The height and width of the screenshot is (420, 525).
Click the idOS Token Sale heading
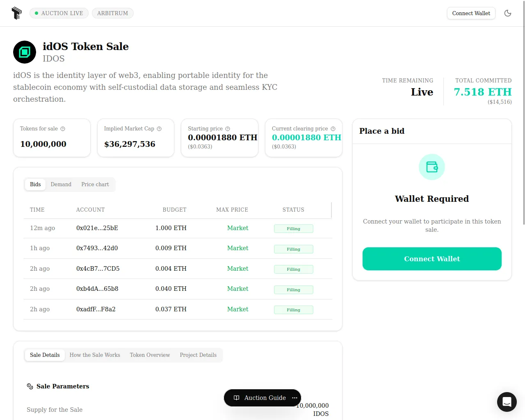[86, 46]
